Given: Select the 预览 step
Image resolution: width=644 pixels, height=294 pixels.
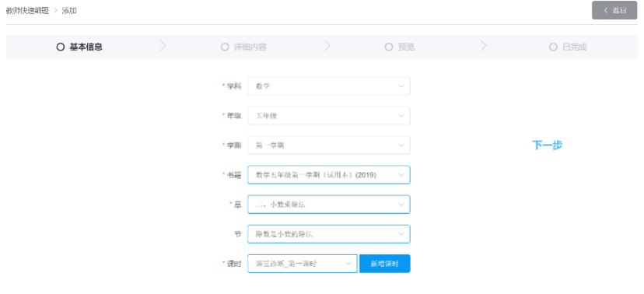Looking at the screenshot, I should tap(400, 47).
